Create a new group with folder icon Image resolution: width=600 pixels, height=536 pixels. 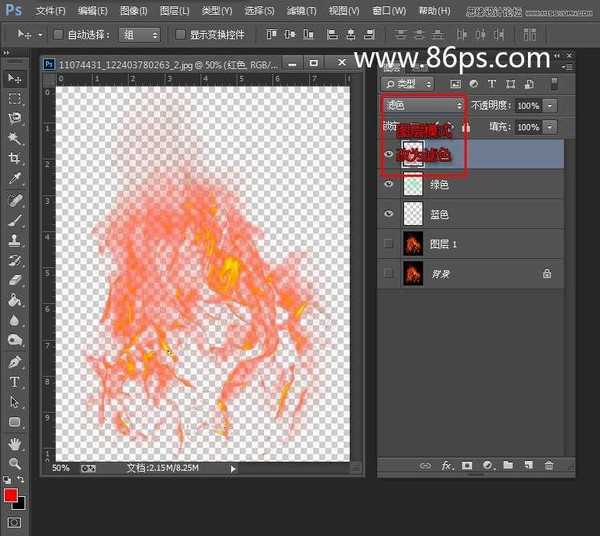pos(508,466)
